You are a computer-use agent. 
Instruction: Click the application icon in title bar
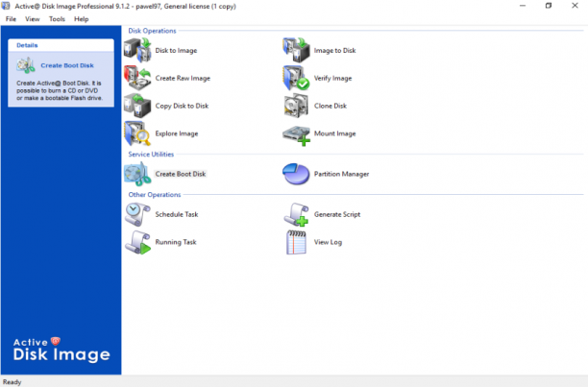(6, 6)
